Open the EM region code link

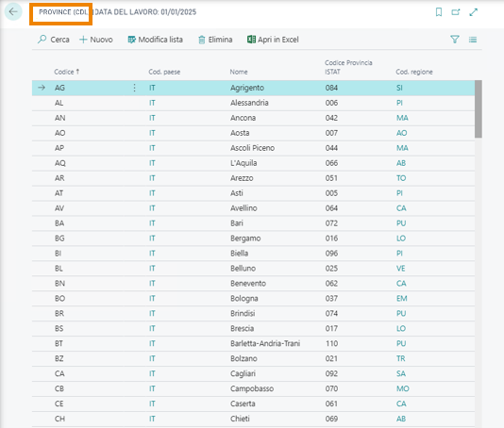[401, 298]
